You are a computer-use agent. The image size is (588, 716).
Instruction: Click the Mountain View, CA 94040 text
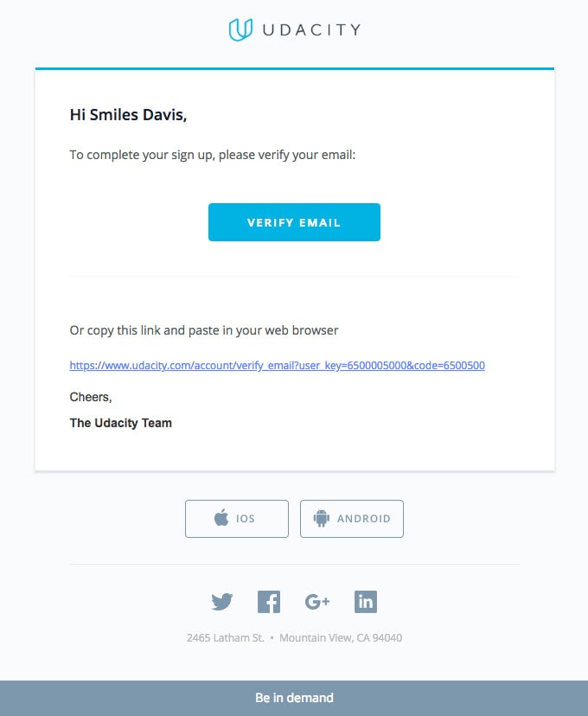(341, 638)
